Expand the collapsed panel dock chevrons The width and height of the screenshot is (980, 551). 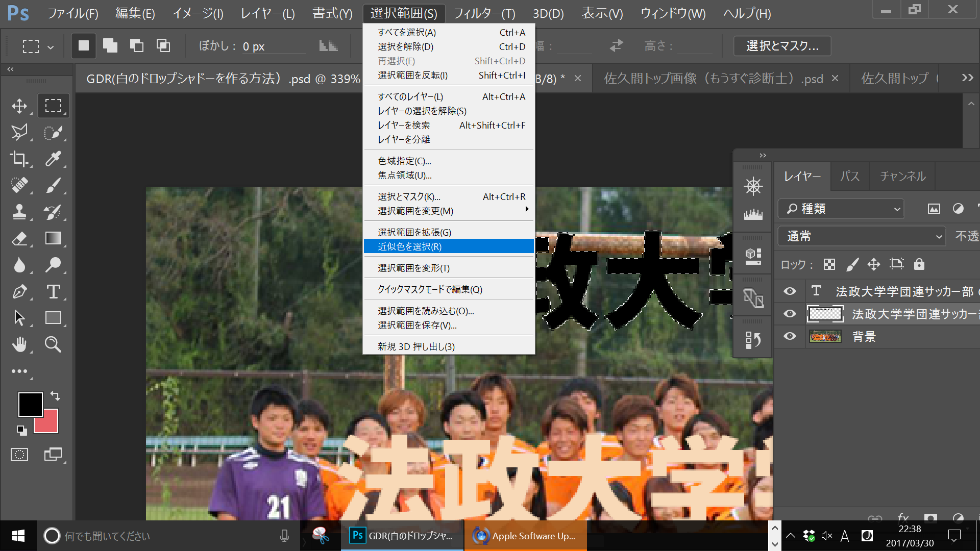(x=763, y=156)
